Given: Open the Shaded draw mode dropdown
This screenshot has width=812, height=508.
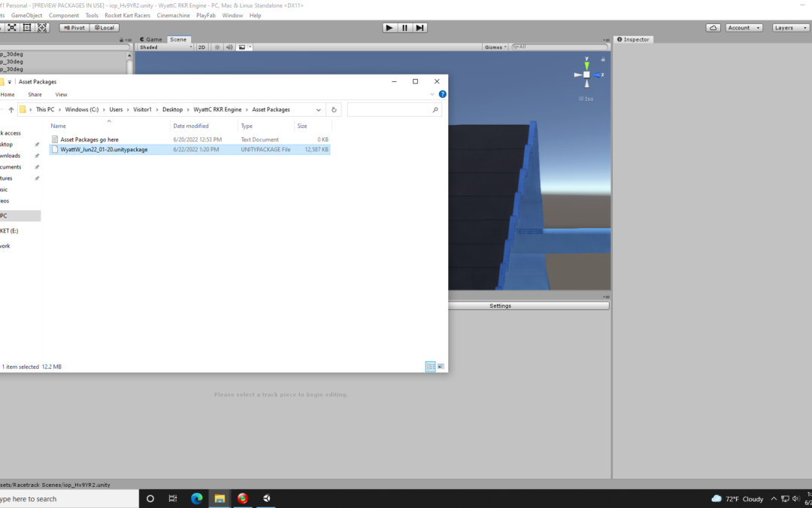Looking at the screenshot, I should pos(165,47).
